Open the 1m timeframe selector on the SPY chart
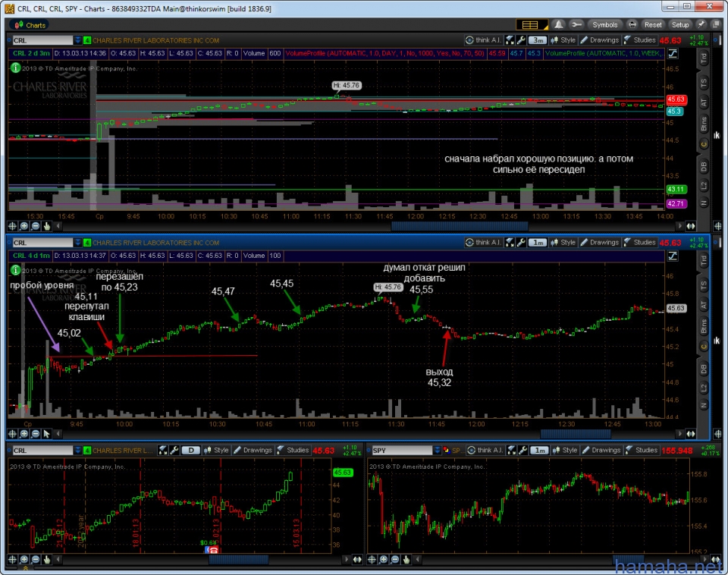Screen dimensions: 728x575 (x=539, y=450)
